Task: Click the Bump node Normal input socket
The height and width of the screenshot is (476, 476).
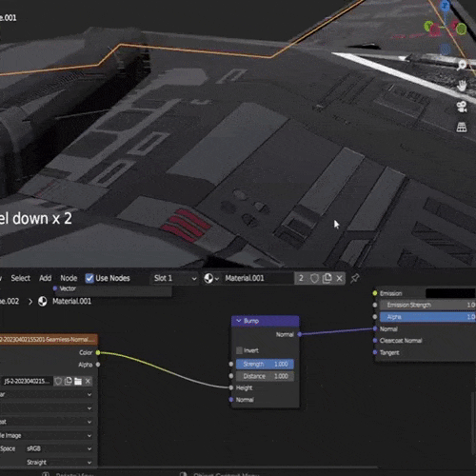Action: point(231,400)
